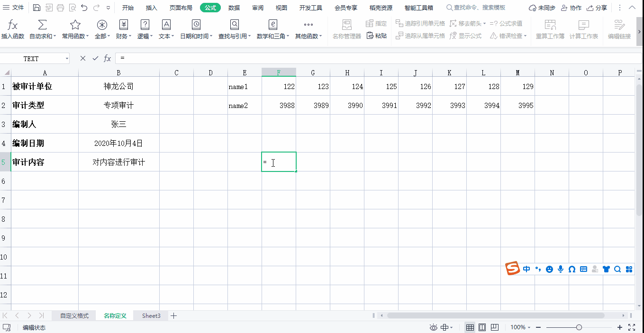Image resolution: width=644 pixels, height=333 pixels.
Task: Confirm formula entry with checkmark icon
Action: pos(95,58)
